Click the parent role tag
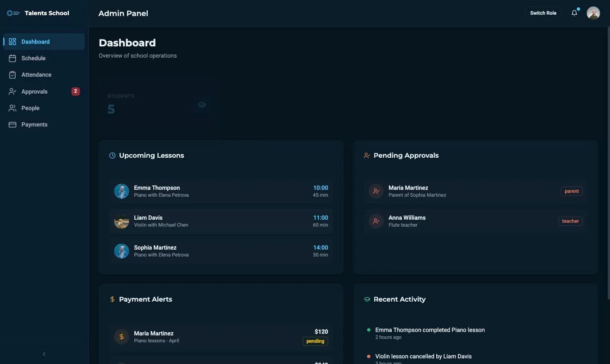 [571, 191]
